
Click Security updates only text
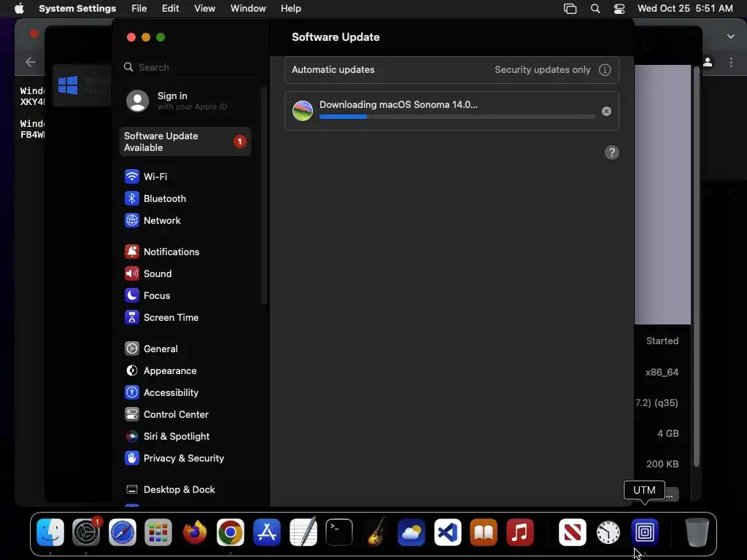pos(542,70)
